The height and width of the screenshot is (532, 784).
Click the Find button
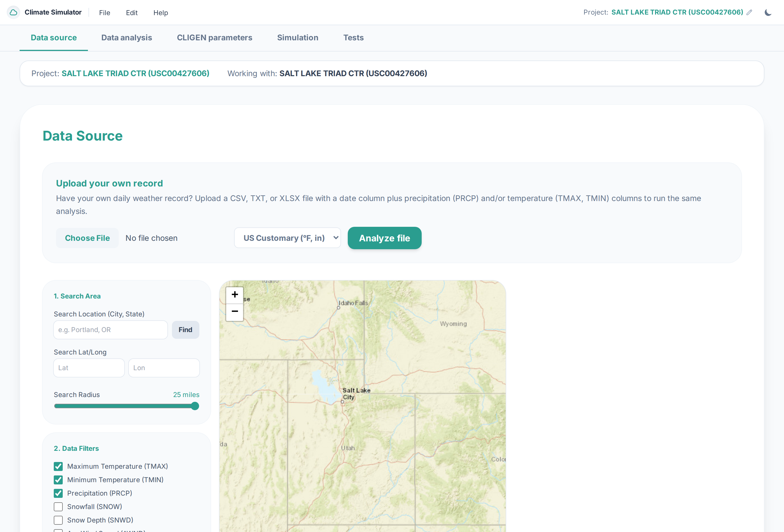tap(185, 330)
